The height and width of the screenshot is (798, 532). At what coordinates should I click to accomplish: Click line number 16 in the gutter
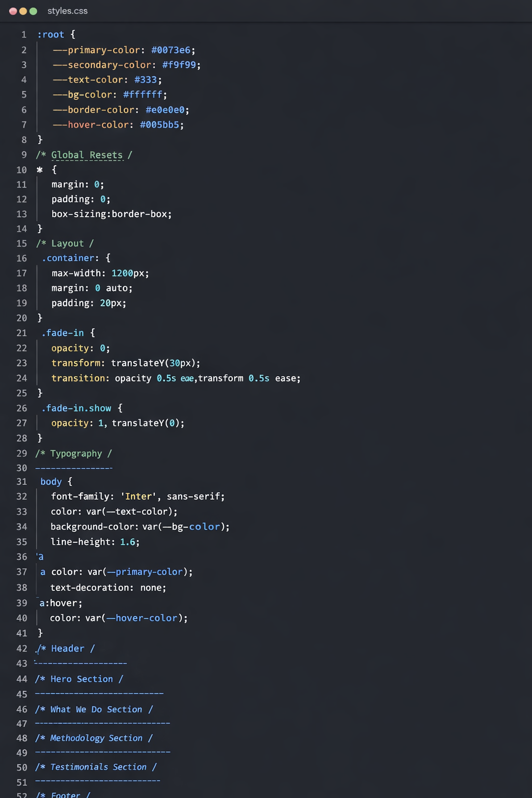coord(22,258)
